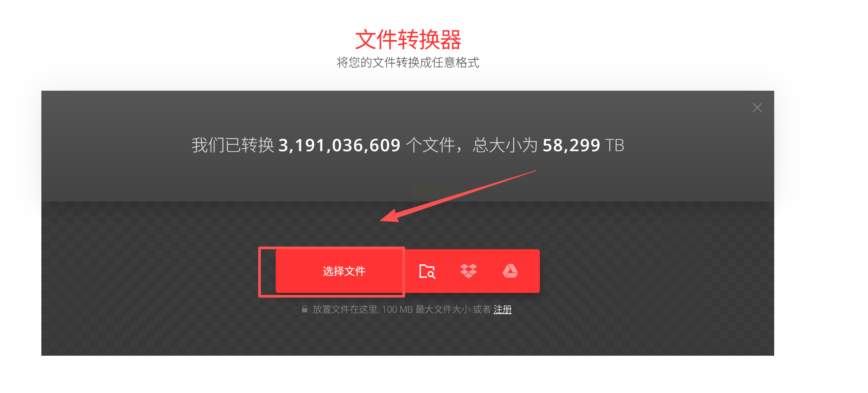Click the 3,191,036,609 converted files counter

(x=339, y=145)
